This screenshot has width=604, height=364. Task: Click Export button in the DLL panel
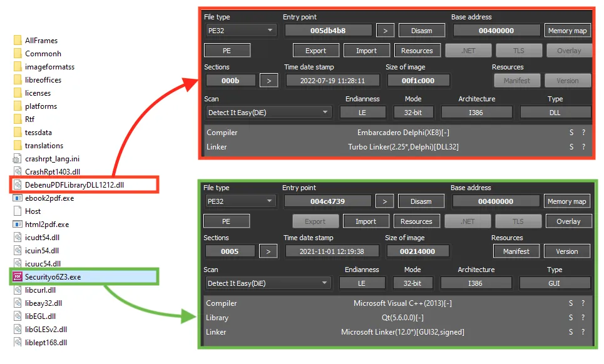tap(316, 51)
